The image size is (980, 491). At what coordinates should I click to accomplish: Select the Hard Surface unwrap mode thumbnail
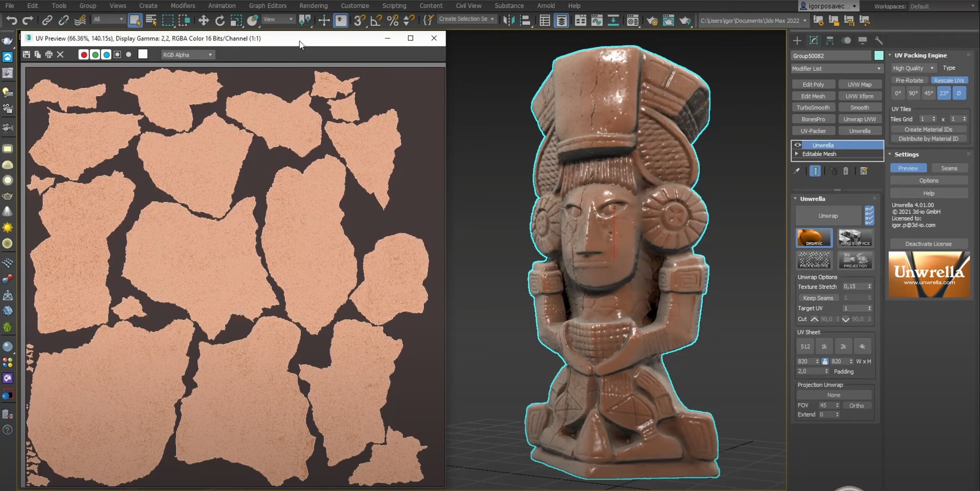[855, 237]
